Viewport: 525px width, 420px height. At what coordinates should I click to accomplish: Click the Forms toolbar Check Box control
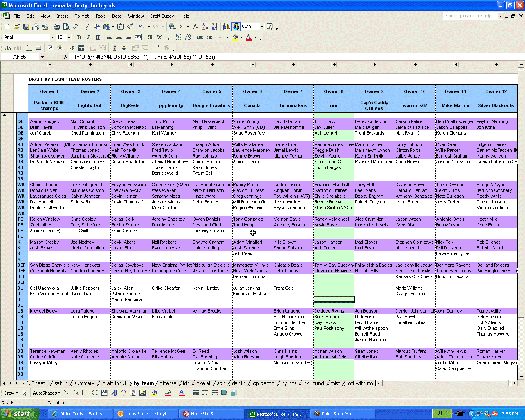[50, 48]
